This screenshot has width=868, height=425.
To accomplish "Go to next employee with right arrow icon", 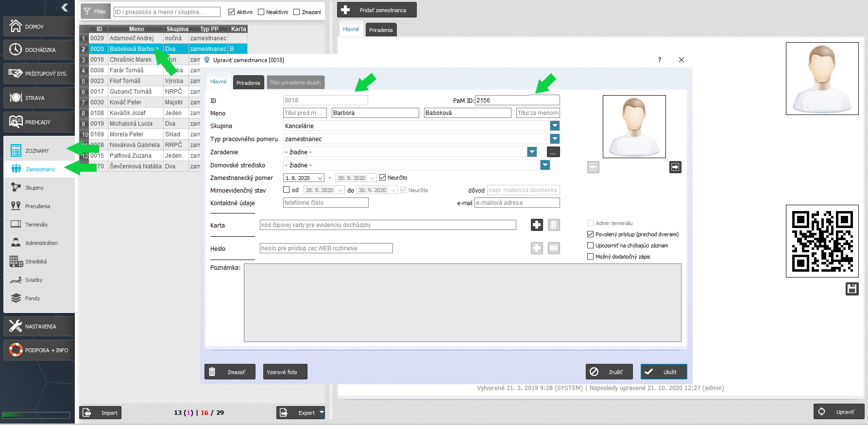I will point(675,167).
